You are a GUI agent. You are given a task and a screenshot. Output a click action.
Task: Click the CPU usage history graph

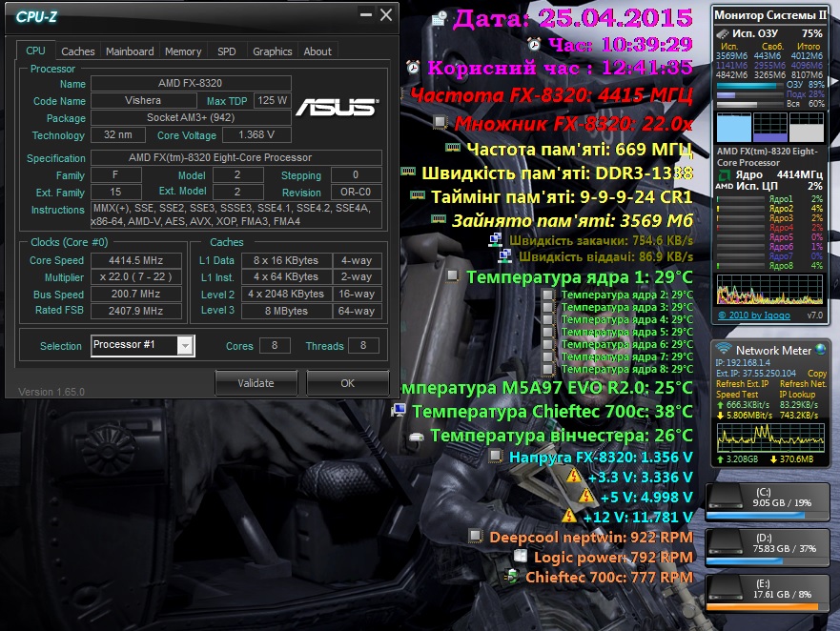point(769,290)
